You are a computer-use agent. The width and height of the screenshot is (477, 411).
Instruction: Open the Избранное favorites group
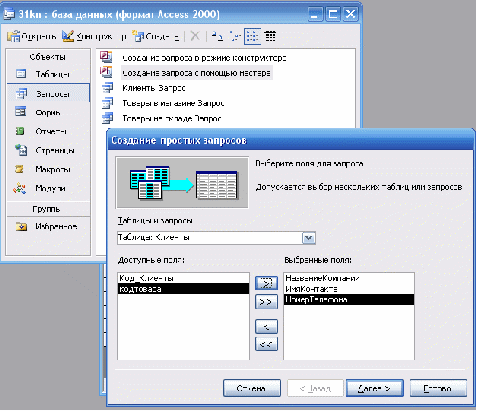click(48, 227)
